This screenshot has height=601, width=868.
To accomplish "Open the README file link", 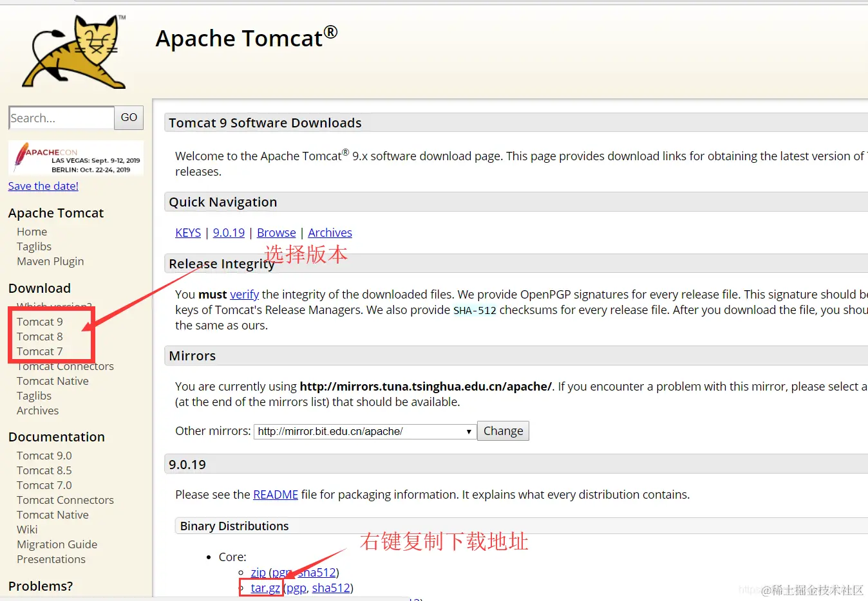I will pyautogui.click(x=276, y=494).
